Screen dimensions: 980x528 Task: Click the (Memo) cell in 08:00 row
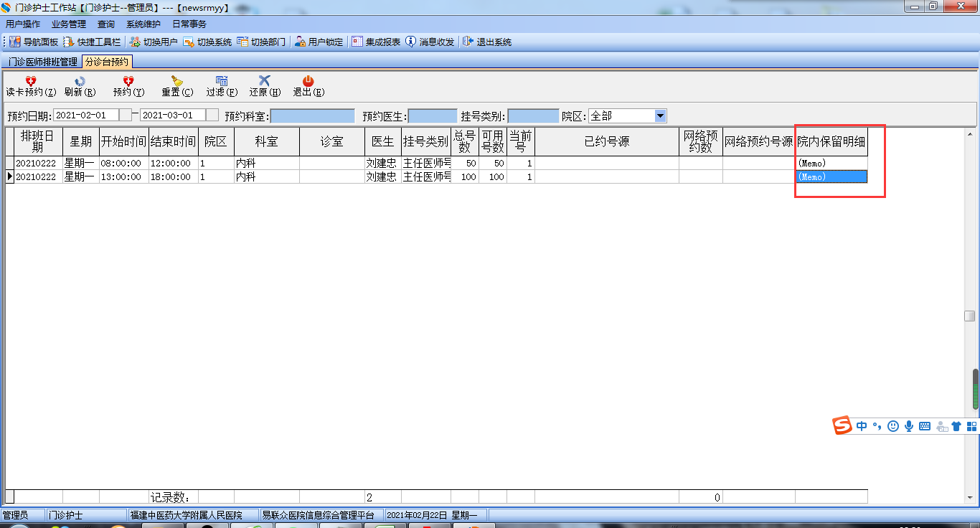tap(831, 164)
